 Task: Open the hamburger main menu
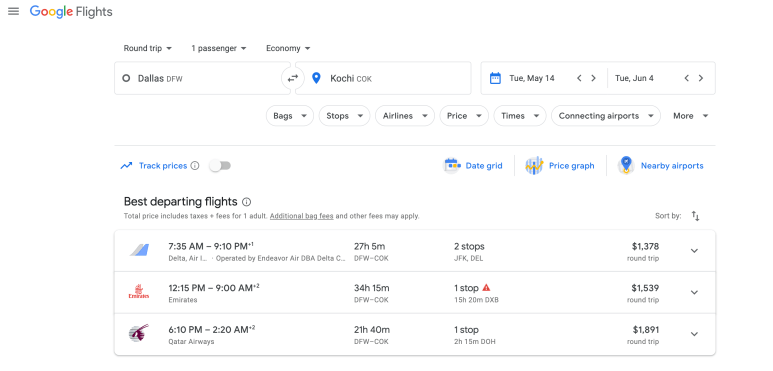tap(14, 11)
